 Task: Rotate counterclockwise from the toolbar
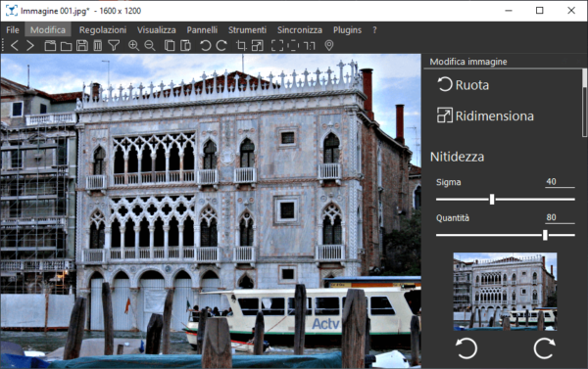coord(205,46)
